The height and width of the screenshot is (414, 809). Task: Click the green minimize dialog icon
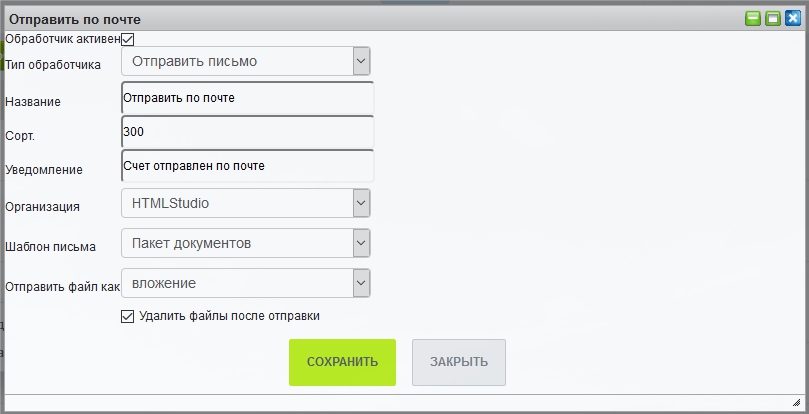click(x=753, y=18)
